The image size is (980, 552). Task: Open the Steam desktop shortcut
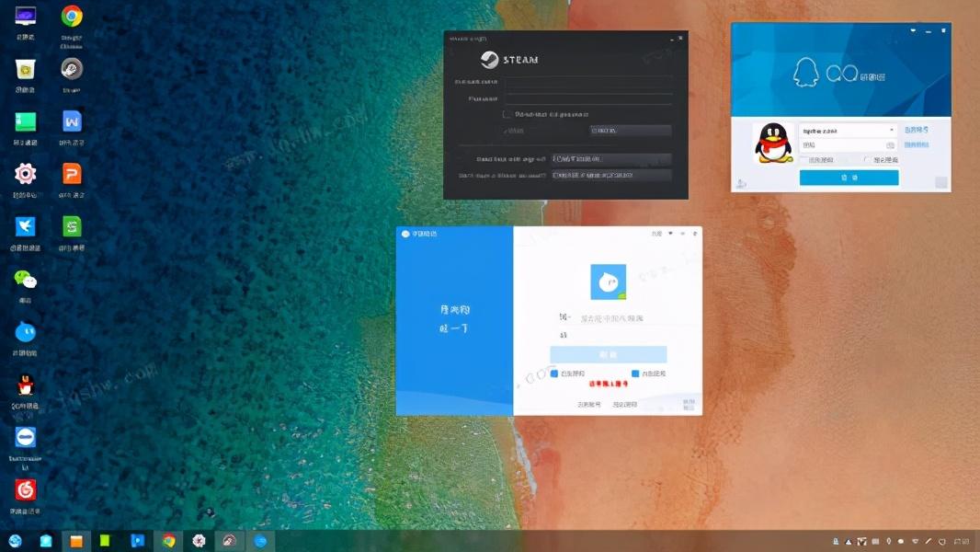[71, 69]
